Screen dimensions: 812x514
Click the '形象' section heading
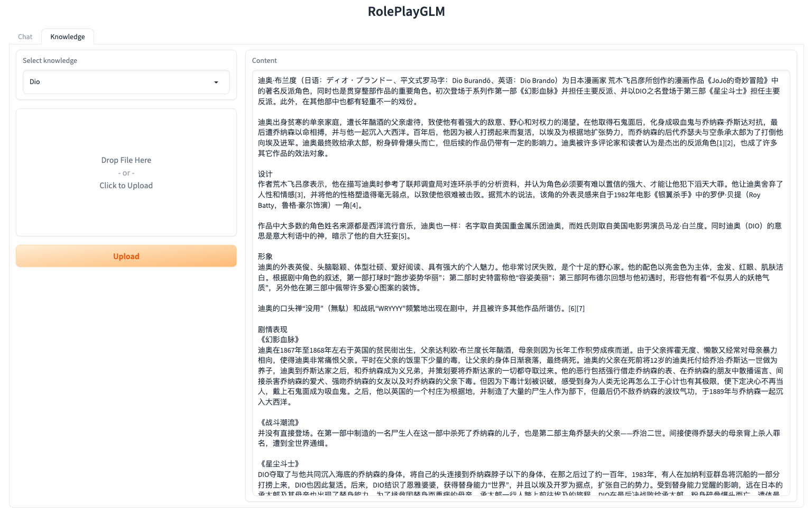[x=265, y=256]
